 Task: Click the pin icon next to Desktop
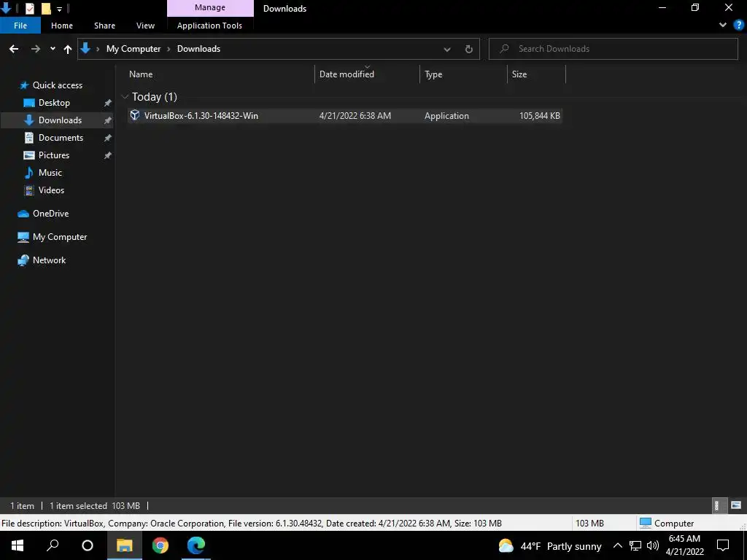coord(108,103)
